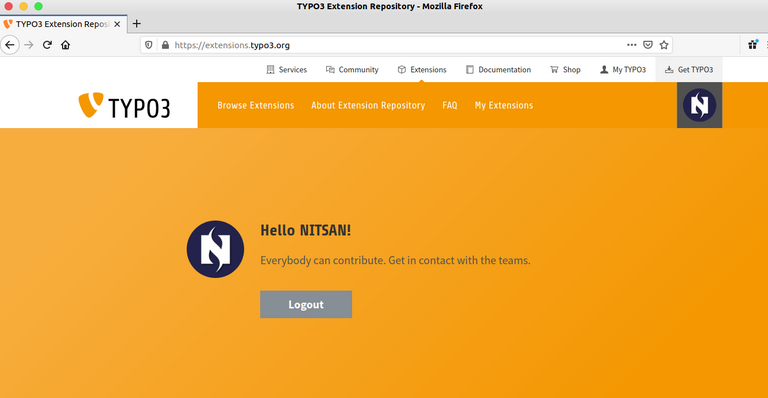Go to Browse Extensions
The image size is (768, 398).
coord(256,105)
